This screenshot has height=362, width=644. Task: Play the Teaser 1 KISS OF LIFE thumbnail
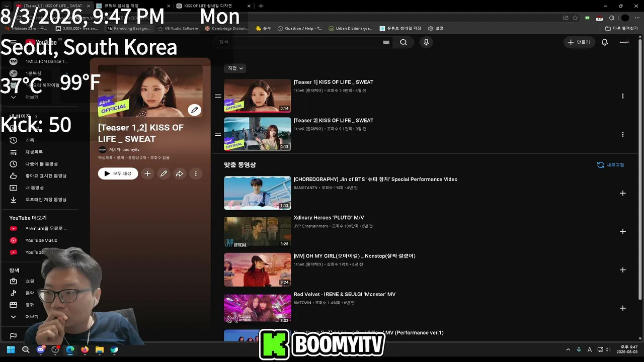point(258,96)
